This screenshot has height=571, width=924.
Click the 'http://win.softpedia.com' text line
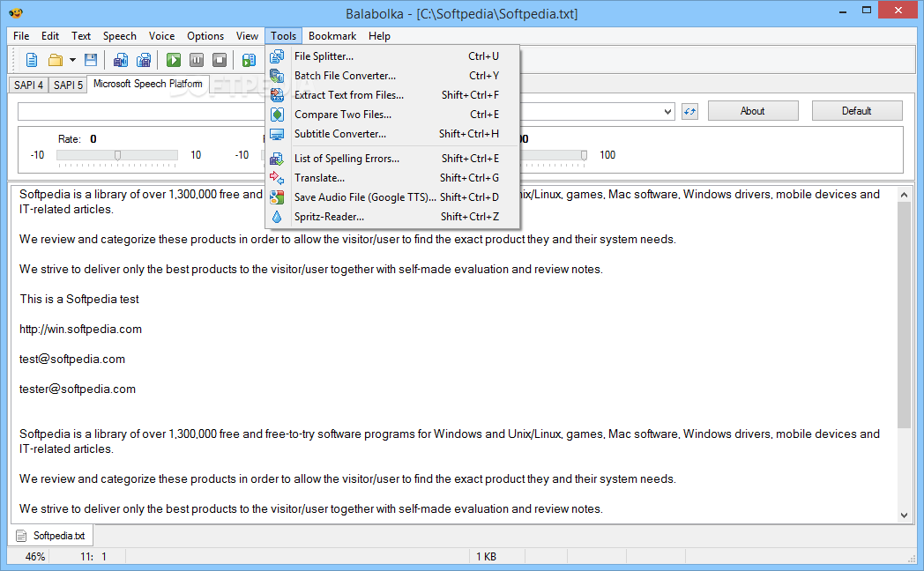click(x=81, y=329)
